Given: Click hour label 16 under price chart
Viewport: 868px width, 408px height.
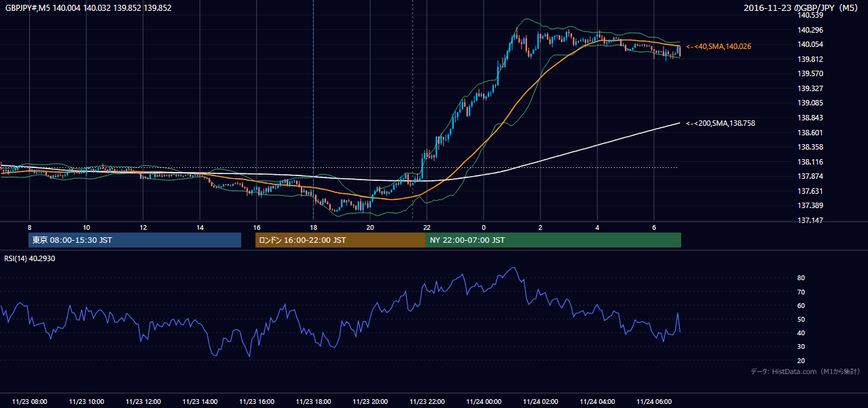Looking at the screenshot, I should pyautogui.click(x=257, y=227).
